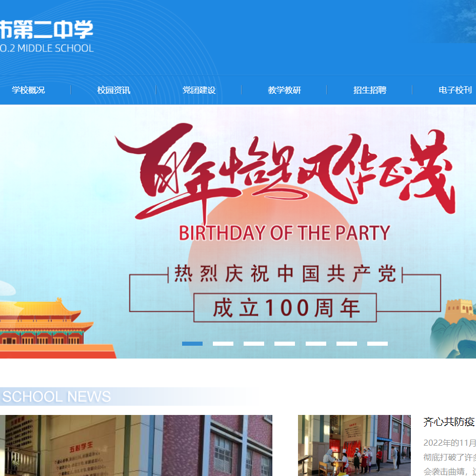Open the news summary starting 2022年的11月
The height and width of the screenshot is (476, 476).
click(450, 457)
